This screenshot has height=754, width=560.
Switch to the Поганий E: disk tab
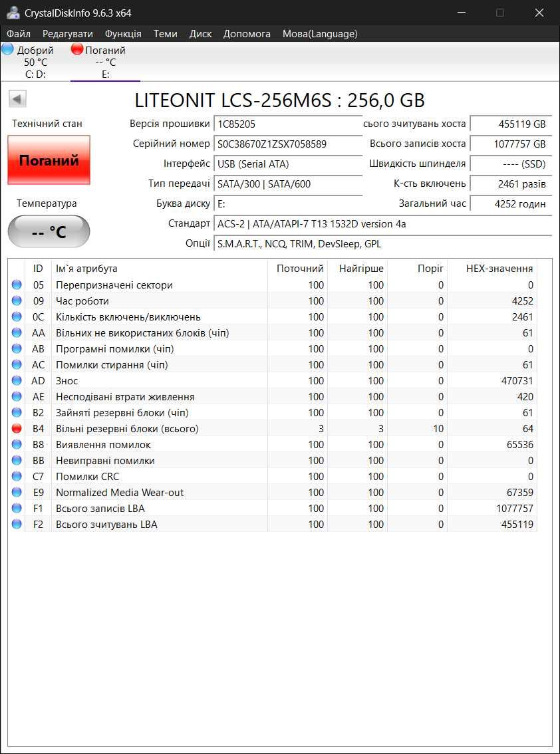point(105,62)
